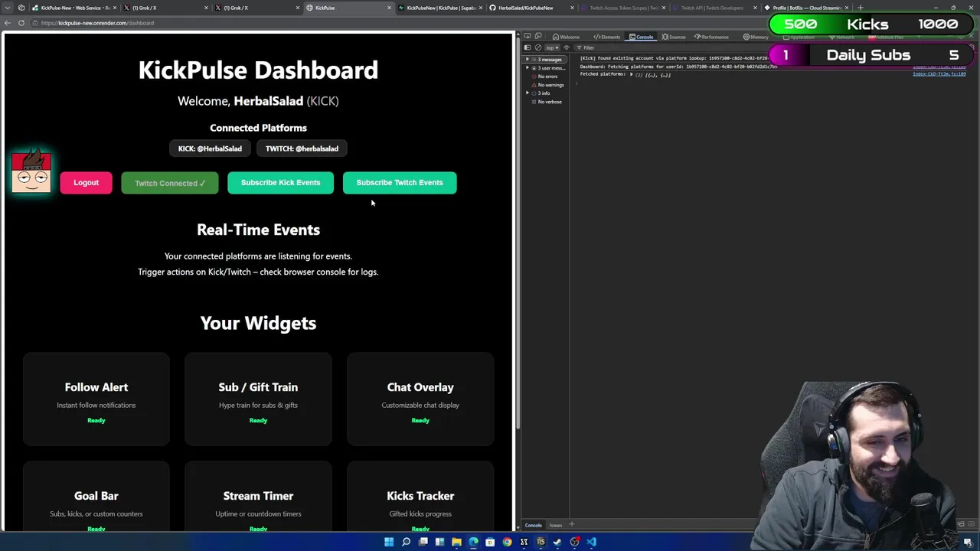
Task: Toggle the console sidebar icon
Action: (528, 47)
